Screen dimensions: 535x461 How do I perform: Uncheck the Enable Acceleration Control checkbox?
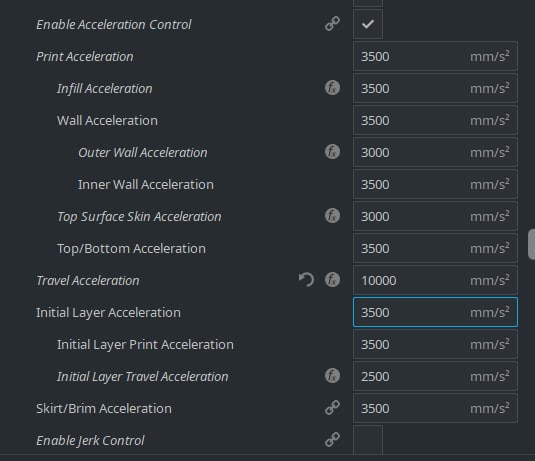(x=368, y=24)
